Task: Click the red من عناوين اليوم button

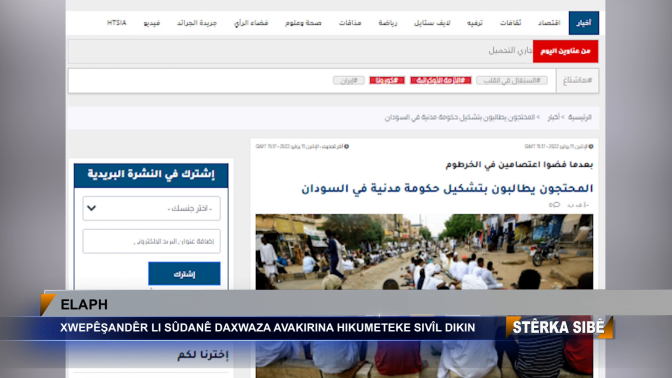Action: (x=565, y=51)
